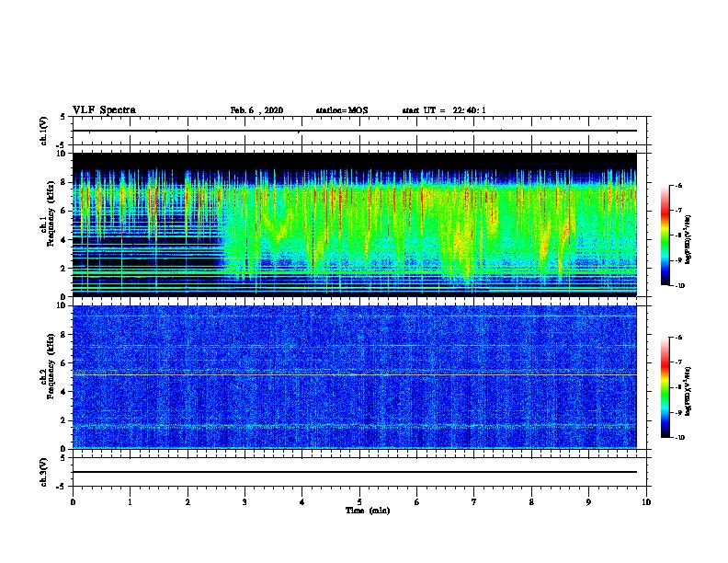The height and width of the screenshot is (563, 728).
Task: Click the "-8" label on ch.2 color bar
Action: [x=678, y=387]
